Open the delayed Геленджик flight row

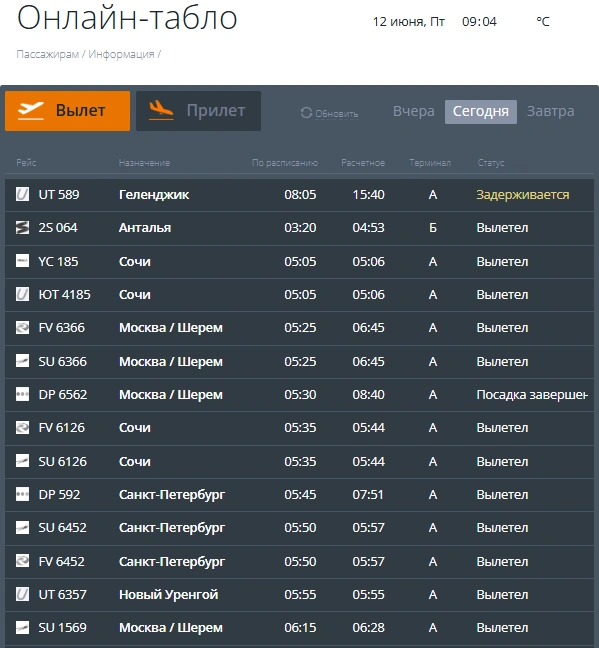tap(299, 195)
